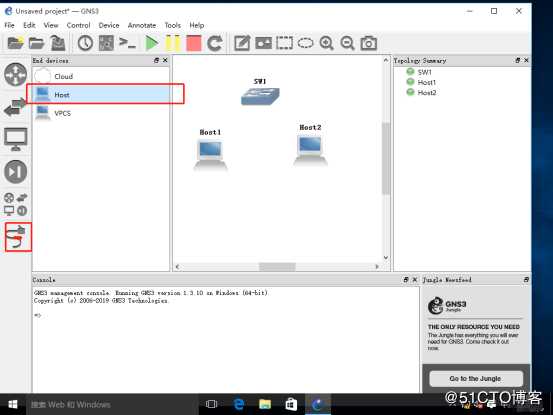This screenshot has height=415, width=553.
Task: Select draw rectangle tool
Action: (x=284, y=43)
